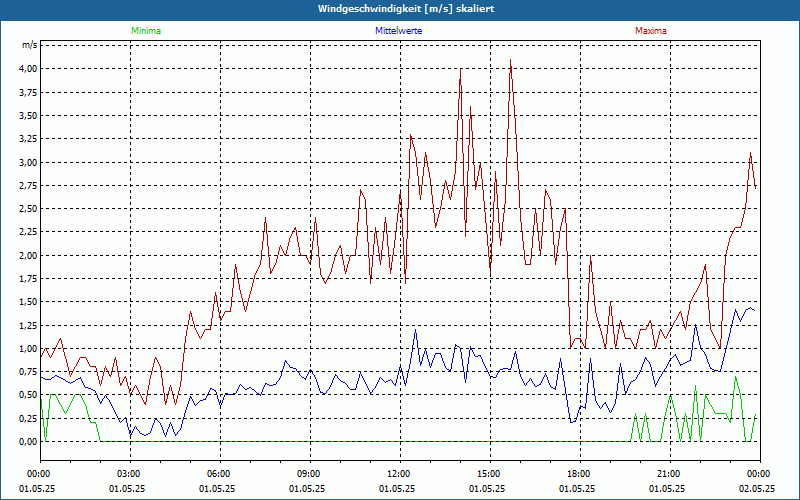Click the 01.05.25 date under 12:00
The image size is (800, 500).
point(397,489)
